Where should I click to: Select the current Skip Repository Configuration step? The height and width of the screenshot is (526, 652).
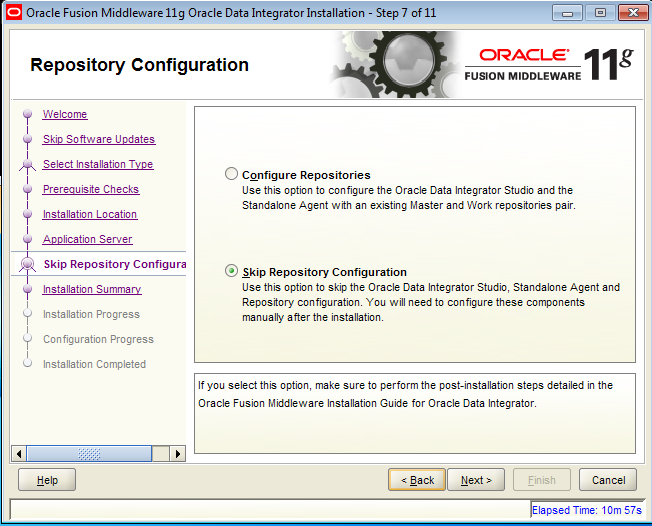pos(115,264)
